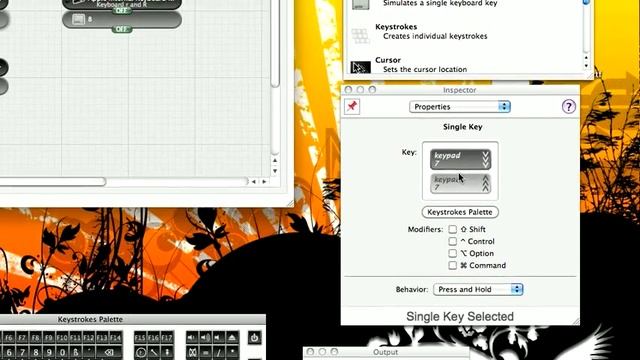Click the keypad clear key in palette
Viewport: 640px width, 360px height.
coord(192,352)
